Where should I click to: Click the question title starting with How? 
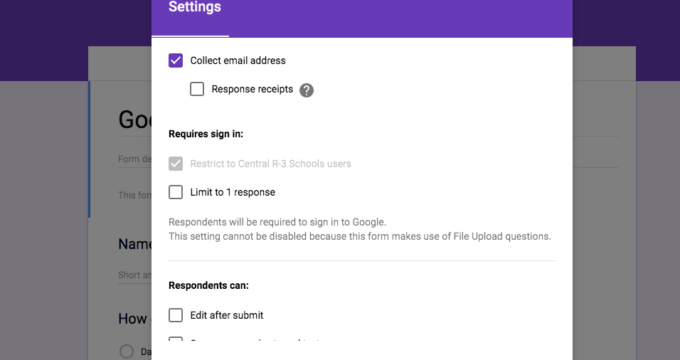click(134, 319)
